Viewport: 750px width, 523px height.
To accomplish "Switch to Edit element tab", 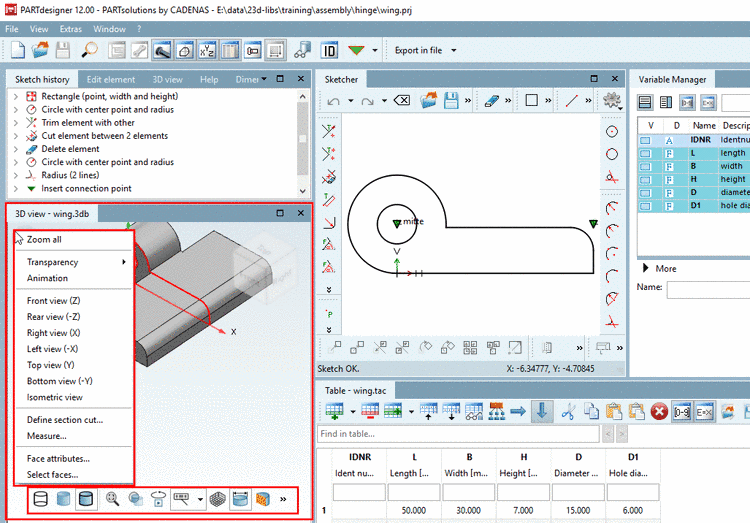I will pyautogui.click(x=110, y=79).
